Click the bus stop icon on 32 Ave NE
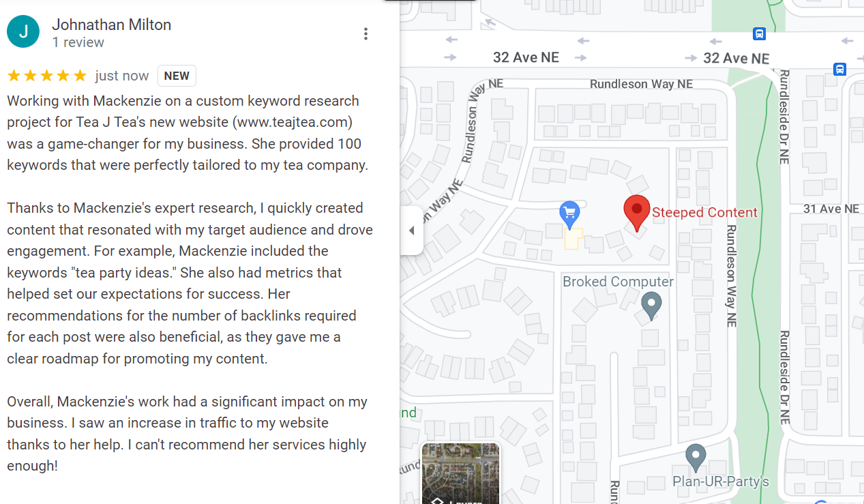864x504 pixels. coord(759,33)
